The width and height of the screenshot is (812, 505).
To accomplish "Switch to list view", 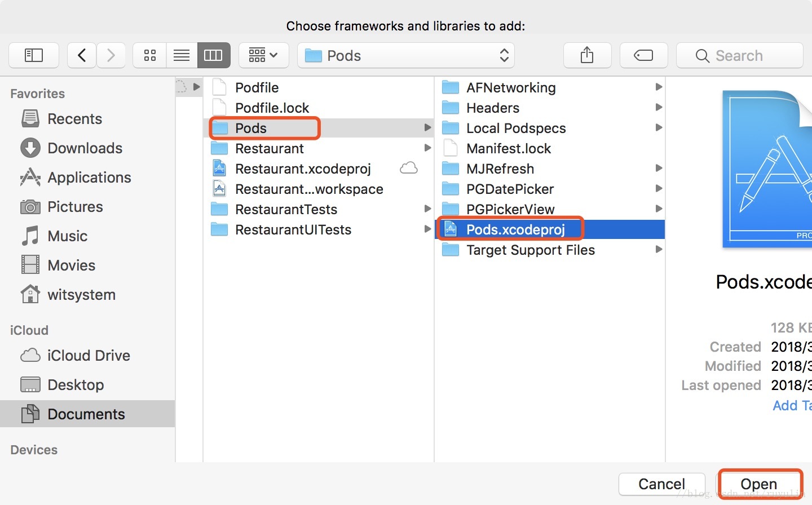I will coord(182,55).
